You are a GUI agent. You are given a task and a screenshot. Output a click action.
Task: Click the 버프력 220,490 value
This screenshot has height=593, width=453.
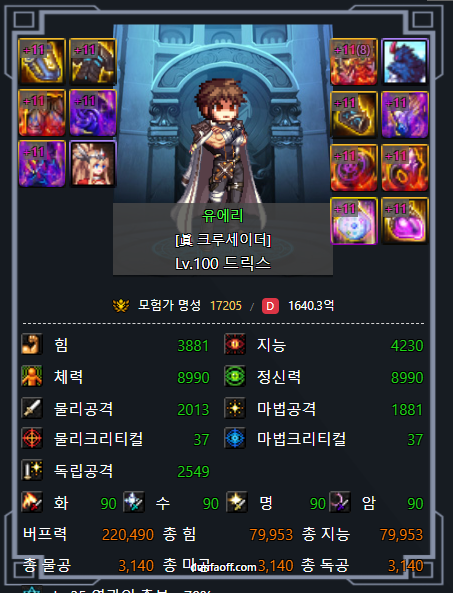pos(128,534)
